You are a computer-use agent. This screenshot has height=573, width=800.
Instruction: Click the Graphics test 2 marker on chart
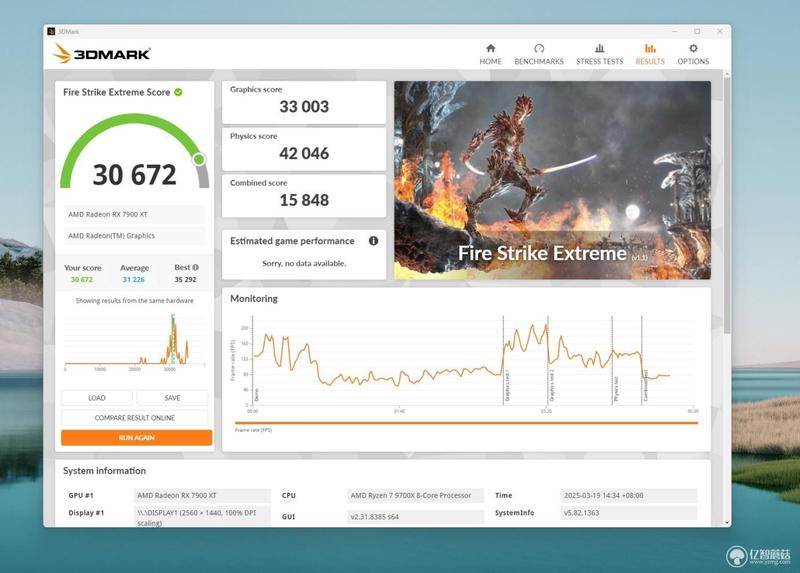[x=548, y=360]
